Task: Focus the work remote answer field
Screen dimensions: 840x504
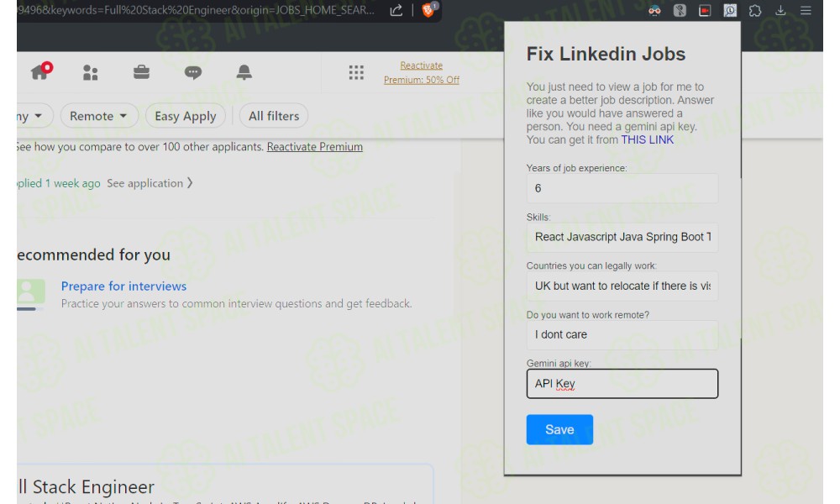Action: (622, 335)
